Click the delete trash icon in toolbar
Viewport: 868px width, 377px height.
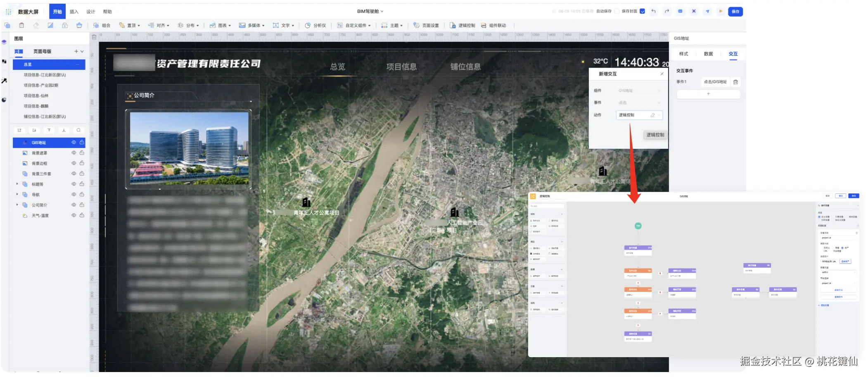tap(21, 25)
